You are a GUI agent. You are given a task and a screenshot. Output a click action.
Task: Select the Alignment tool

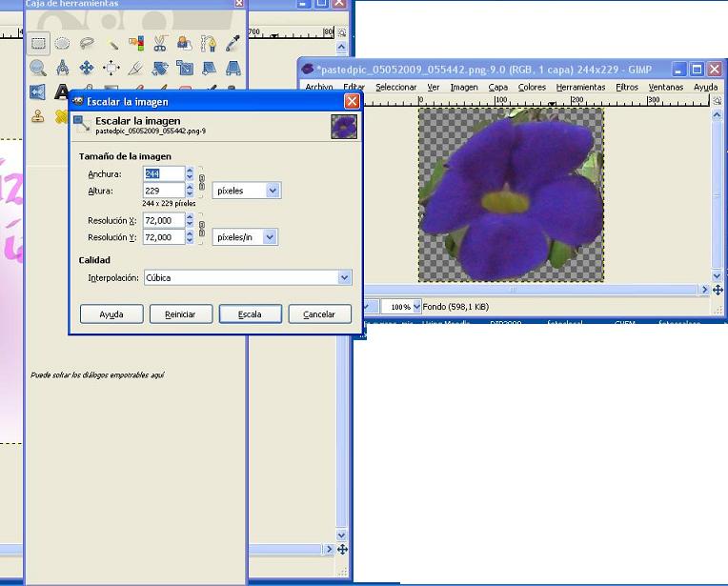(x=111, y=68)
